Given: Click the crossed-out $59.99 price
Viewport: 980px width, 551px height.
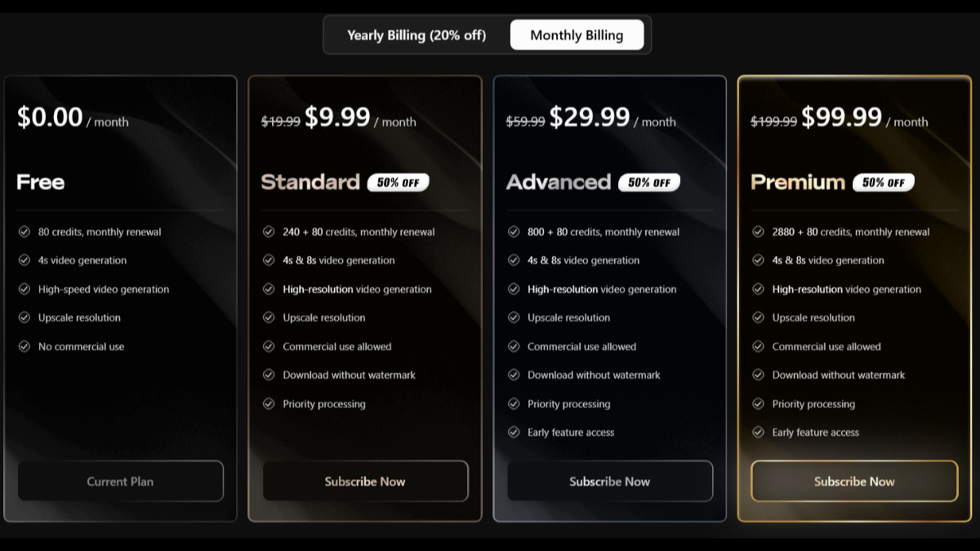Looking at the screenshot, I should 525,122.
